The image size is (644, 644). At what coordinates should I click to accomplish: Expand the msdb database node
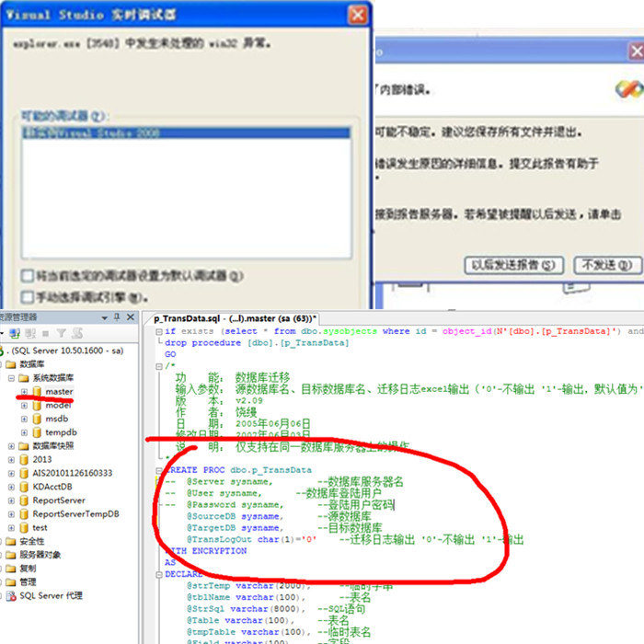(24, 419)
